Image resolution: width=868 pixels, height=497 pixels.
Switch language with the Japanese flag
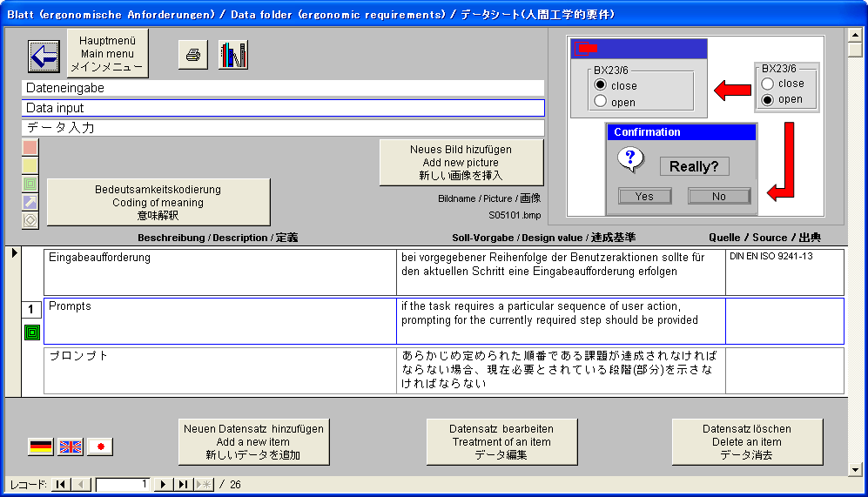point(100,447)
